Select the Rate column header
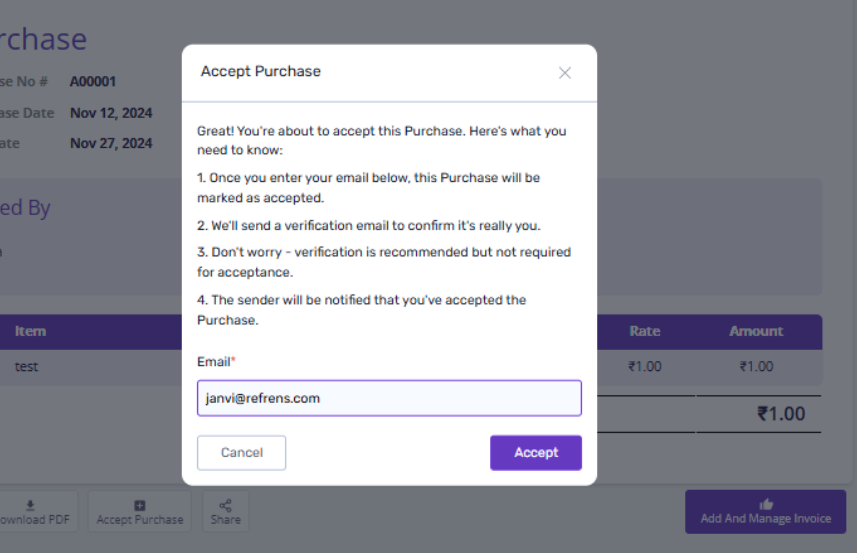Viewport: 857px width, 553px height. point(645,331)
